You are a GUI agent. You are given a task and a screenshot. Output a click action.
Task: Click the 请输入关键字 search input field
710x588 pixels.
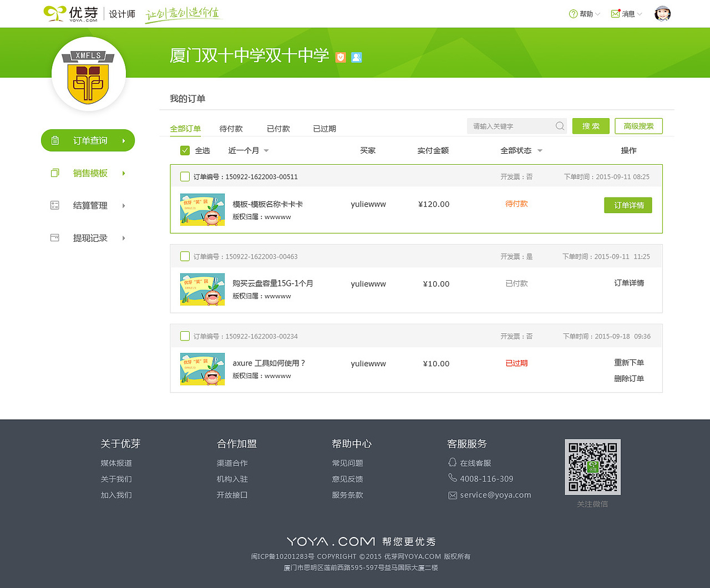point(510,126)
